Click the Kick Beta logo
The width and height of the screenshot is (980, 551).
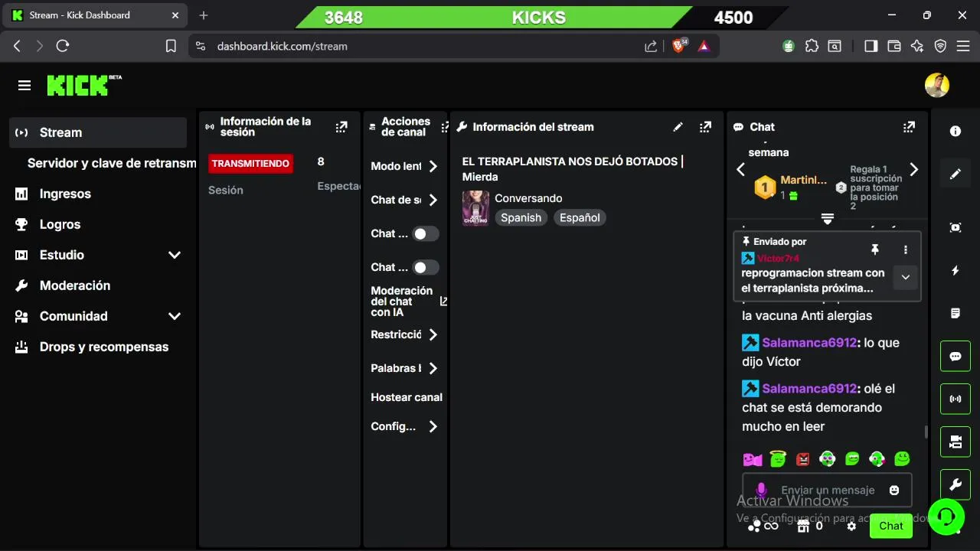click(84, 85)
